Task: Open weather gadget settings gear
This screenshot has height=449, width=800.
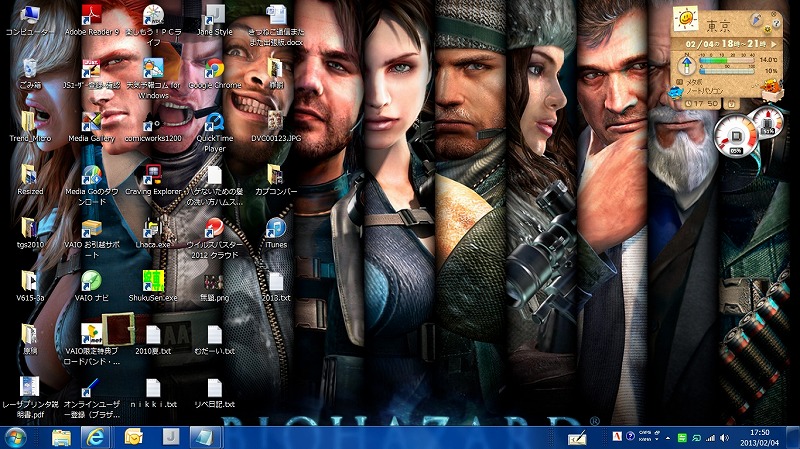Action: (767, 30)
